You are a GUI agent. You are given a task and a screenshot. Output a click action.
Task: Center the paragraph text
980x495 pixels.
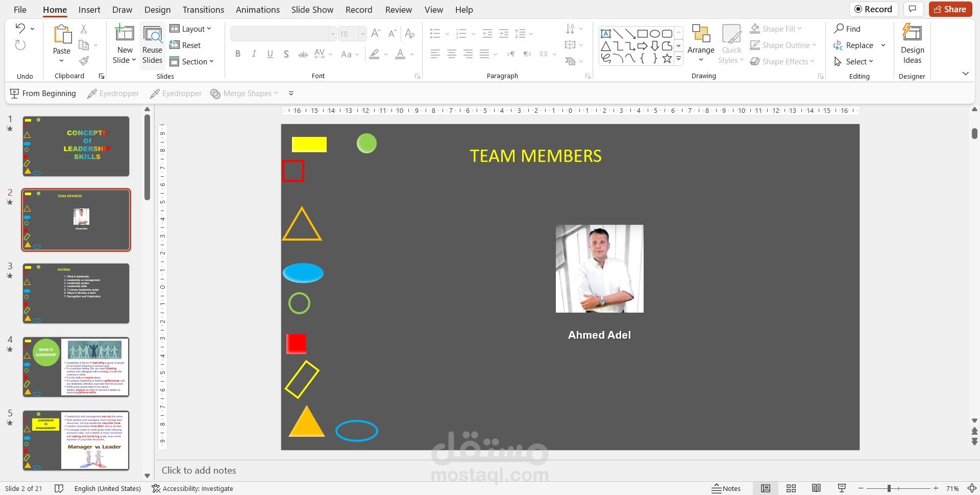pyautogui.click(x=451, y=54)
